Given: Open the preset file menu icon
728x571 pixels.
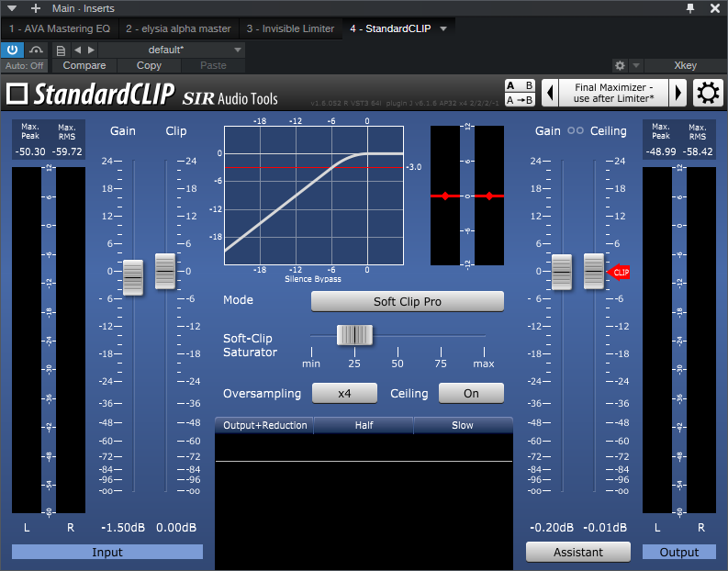Looking at the screenshot, I should pos(61,50).
